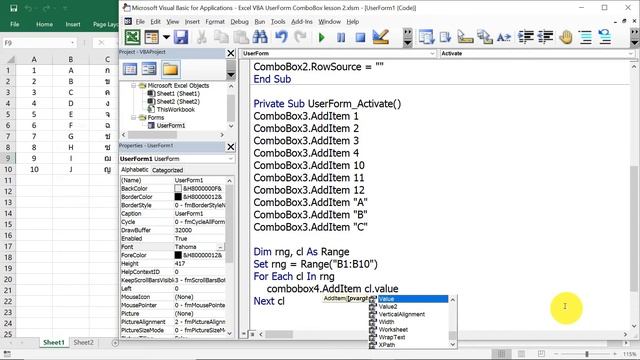
Task: Click the View Microsoft Excel icon
Action: pyautogui.click(x=132, y=37)
